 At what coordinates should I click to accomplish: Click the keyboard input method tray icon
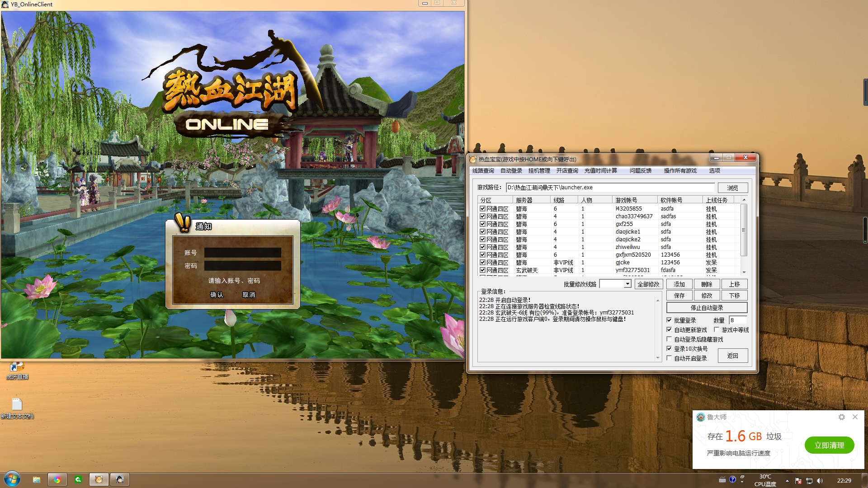coord(722,479)
